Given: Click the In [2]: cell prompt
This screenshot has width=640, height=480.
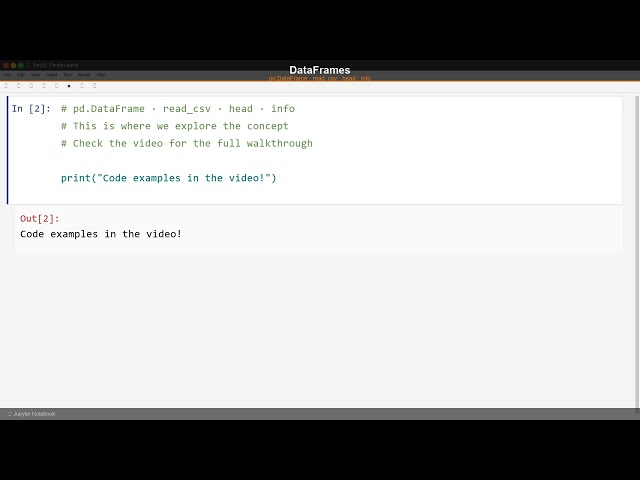Looking at the screenshot, I should pos(31,109).
